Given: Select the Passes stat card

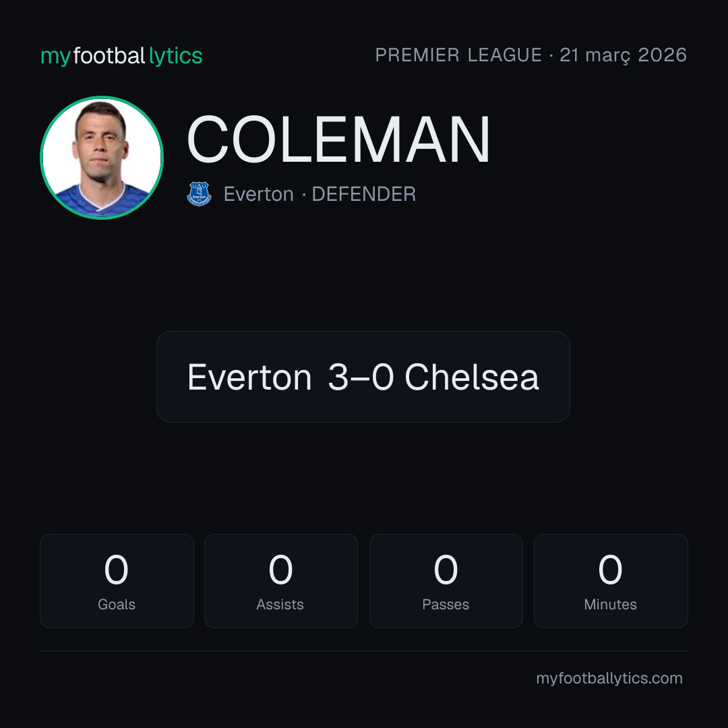Looking at the screenshot, I should 446,581.
